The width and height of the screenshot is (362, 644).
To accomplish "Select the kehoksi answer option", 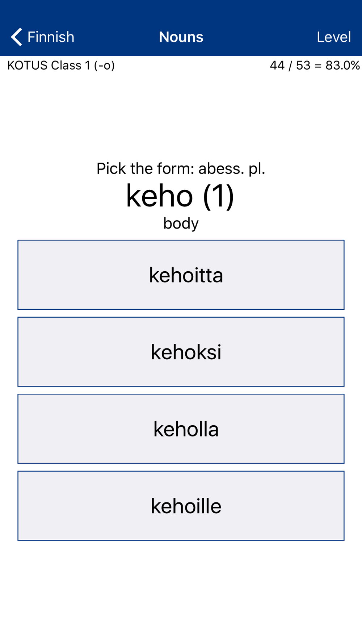I will coord(181,352).
